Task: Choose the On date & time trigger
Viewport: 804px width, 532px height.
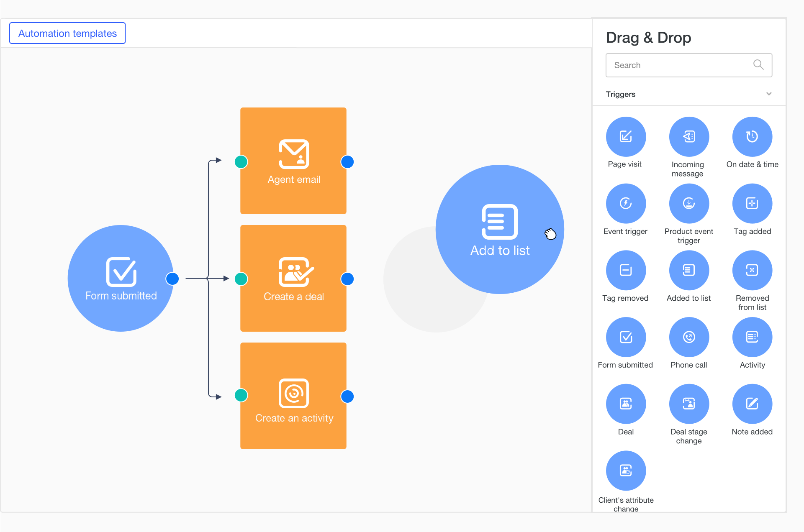Action: [x=752, y=137]
